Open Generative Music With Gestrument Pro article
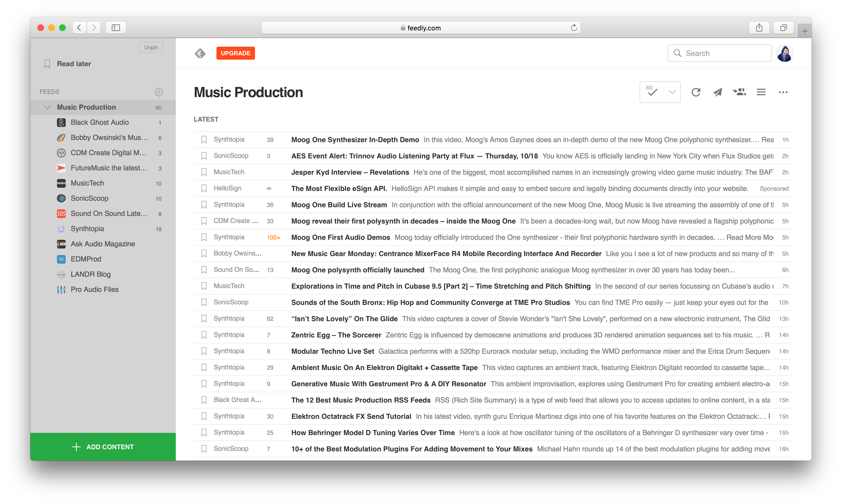842x504 pixels. pyautogui.click(x=389, y=384)
